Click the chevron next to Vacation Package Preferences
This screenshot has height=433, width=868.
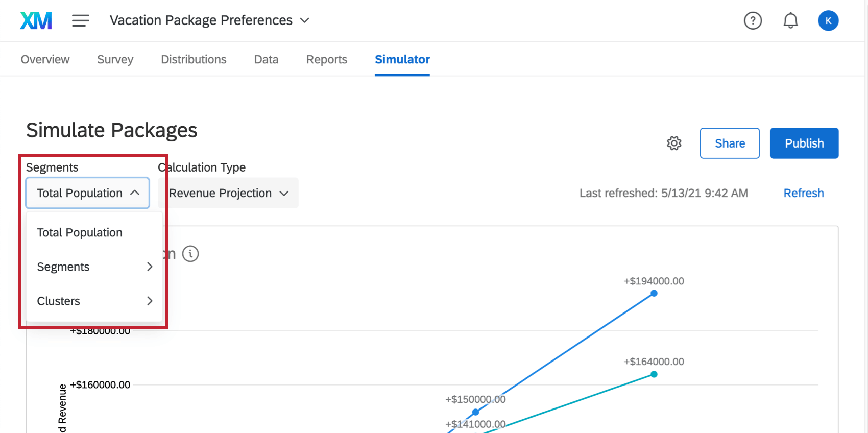(304, 20)
